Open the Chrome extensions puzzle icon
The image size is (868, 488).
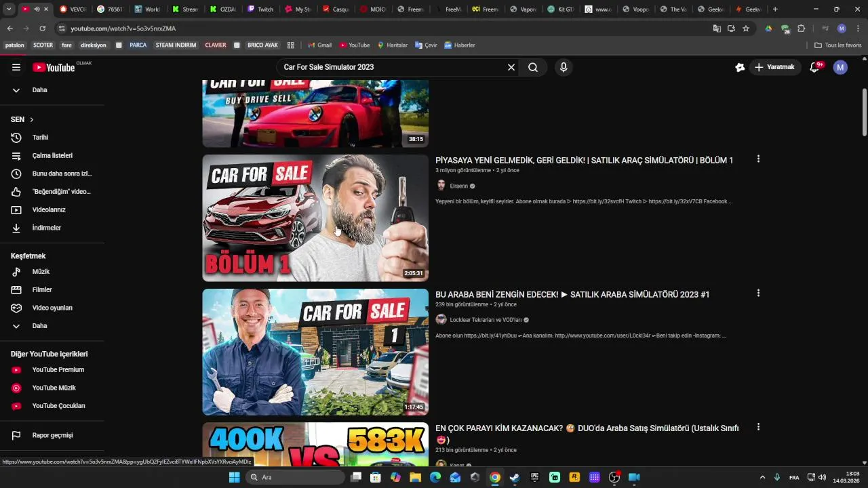pyautogui.click(x=801, y=28)
